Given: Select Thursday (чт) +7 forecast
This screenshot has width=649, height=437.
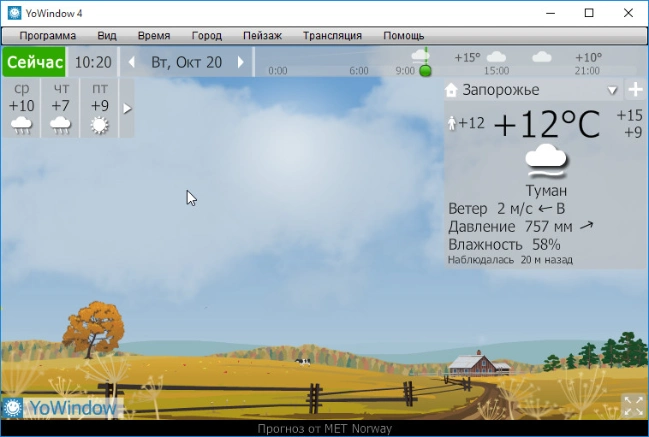Looking at the screenshot, I should click(60, 108).
